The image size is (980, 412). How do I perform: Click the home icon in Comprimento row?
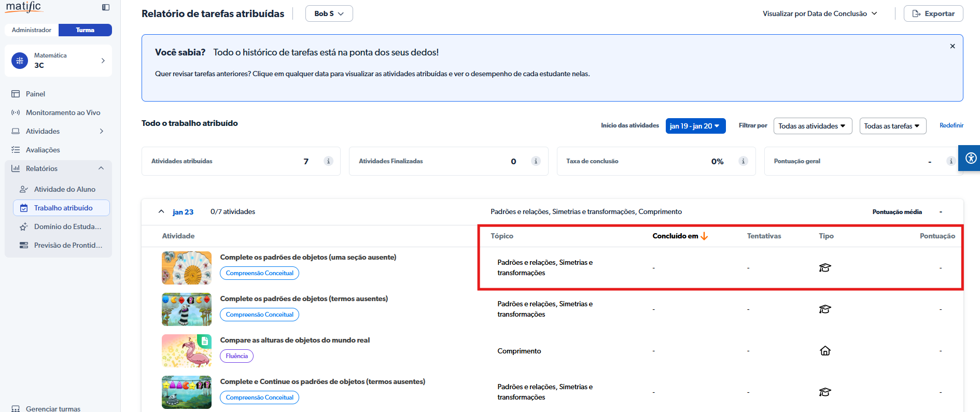pos(825,351)
